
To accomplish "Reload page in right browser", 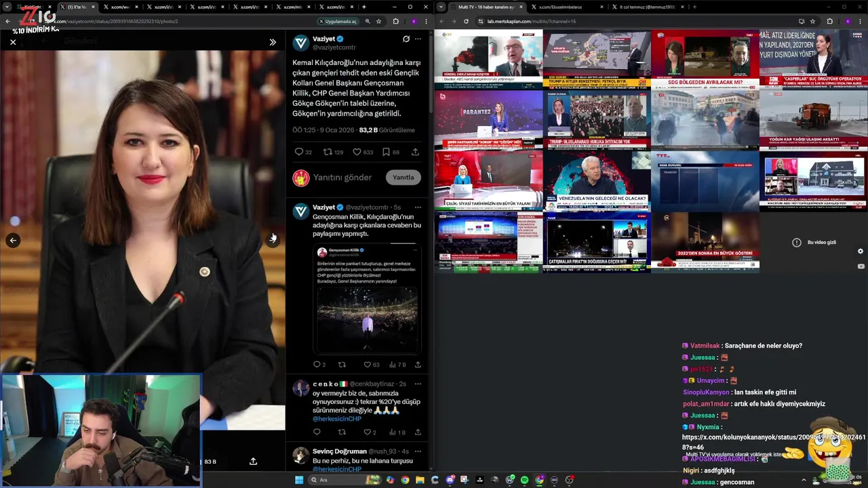I will click(466, 21).
